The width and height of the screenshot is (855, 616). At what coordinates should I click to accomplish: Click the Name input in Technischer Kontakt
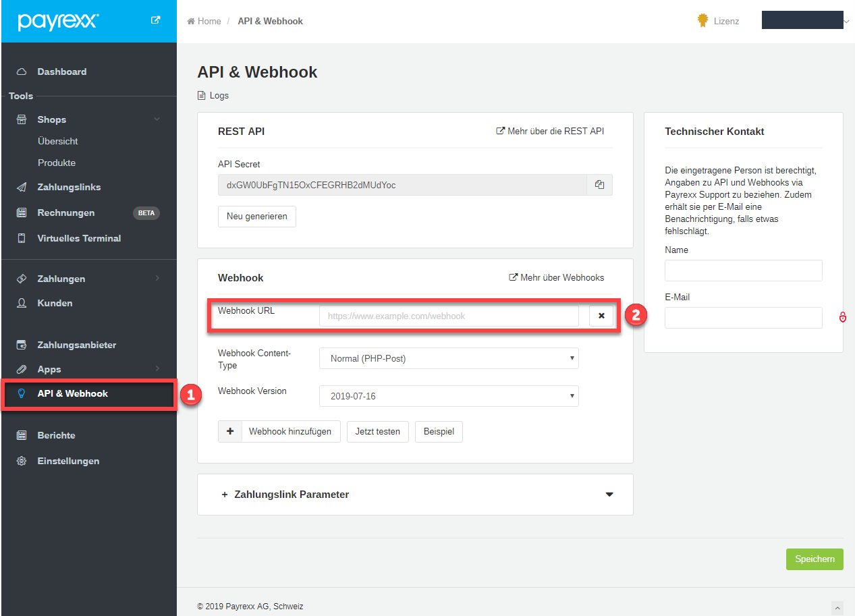[x=744, y=271]
